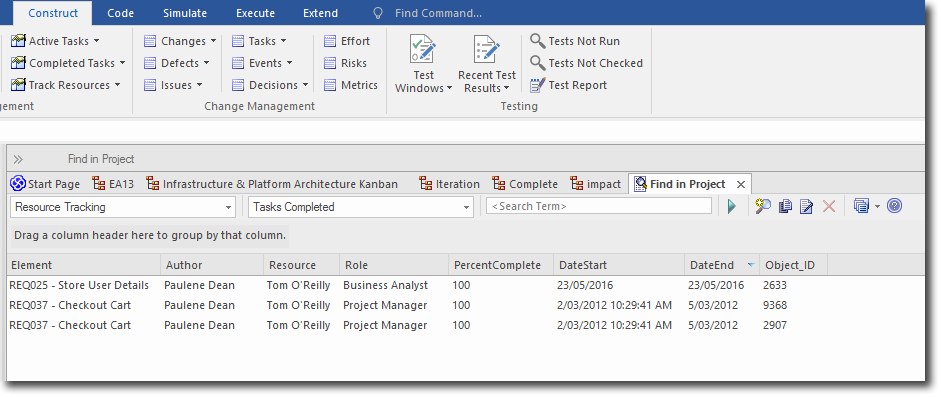Image resolution: width=941 pixels, height=397 pixels.
Task: Switch to the Simulate ribbon tab
Action: click(185, 13)
